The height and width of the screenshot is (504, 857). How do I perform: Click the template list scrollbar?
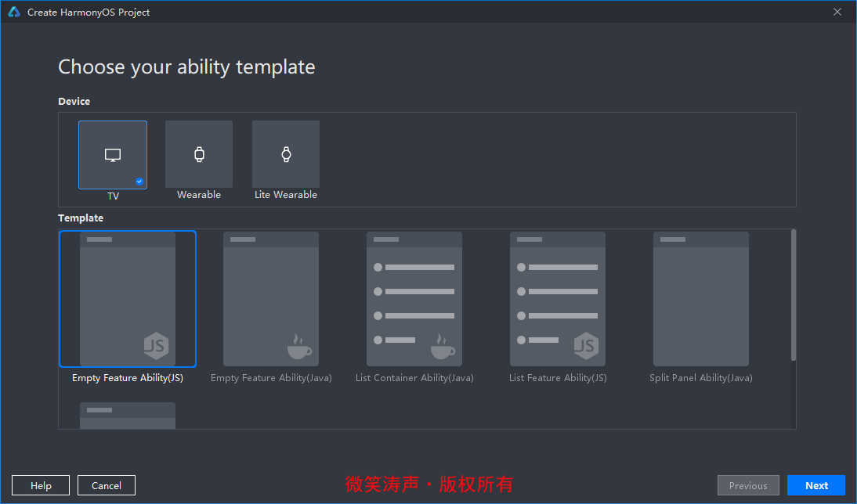pos(794,295)
